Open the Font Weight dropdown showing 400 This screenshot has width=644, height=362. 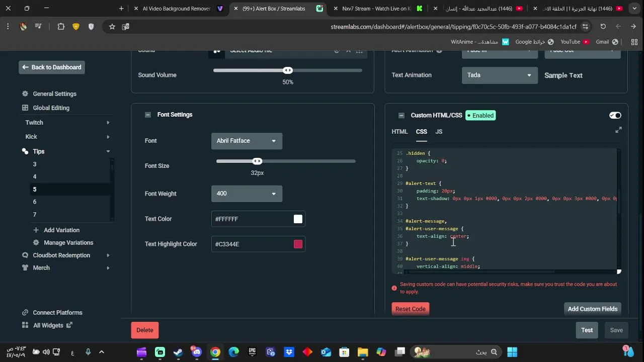247,194
